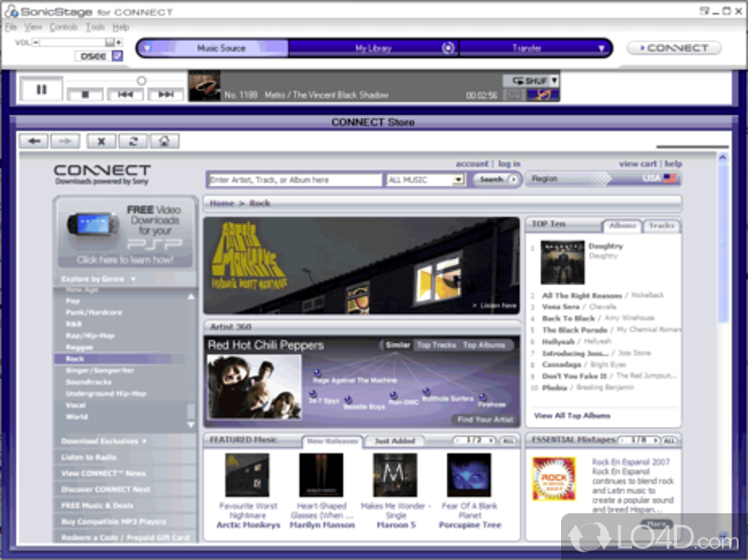Click the store help link
Viewport: 748px width, 560px height.
(673, 164)
